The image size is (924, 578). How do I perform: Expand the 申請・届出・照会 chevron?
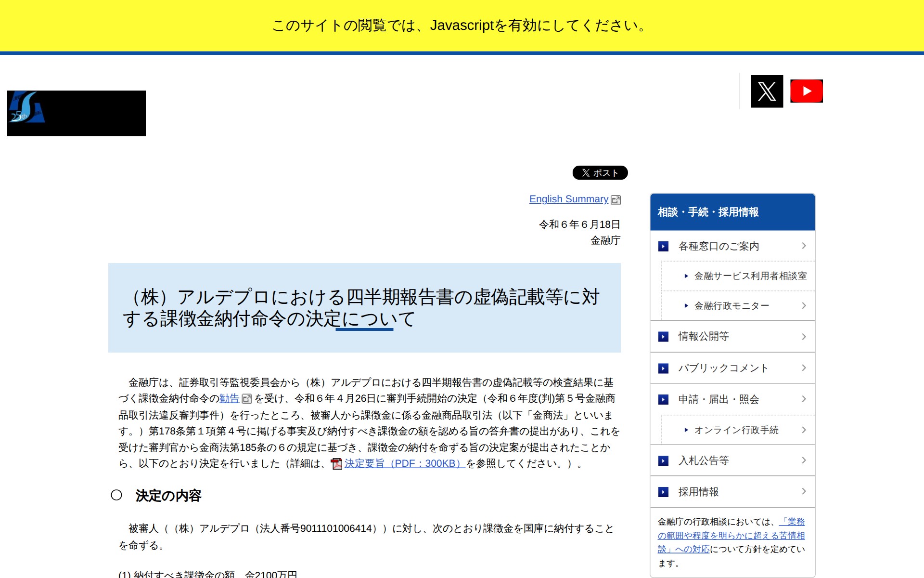(x=804, y=399)
